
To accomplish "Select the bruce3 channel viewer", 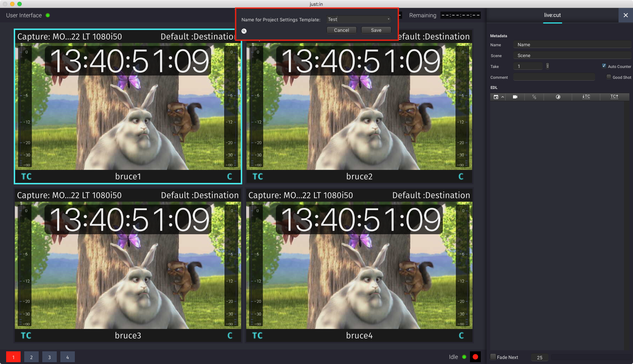I will point(128,265).
